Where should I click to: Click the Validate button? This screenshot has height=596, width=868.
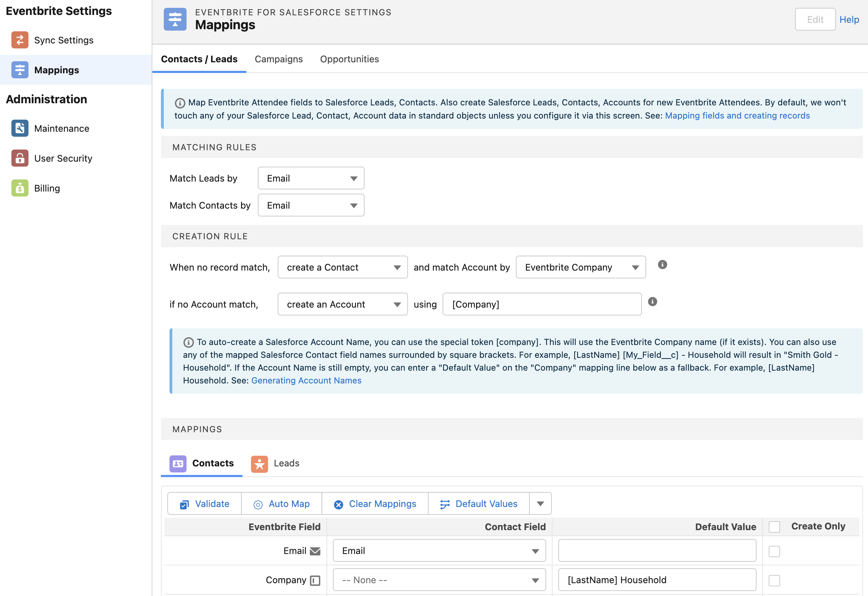pyautogui.click(x=204, y=503)
